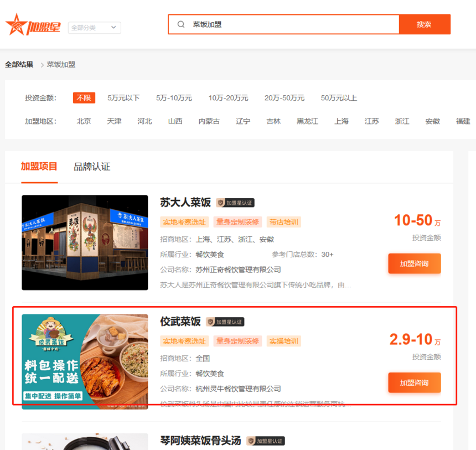476x450 pixels.
Task: Select 不限 investment amount filter
Action: click(x=84, y=98)
